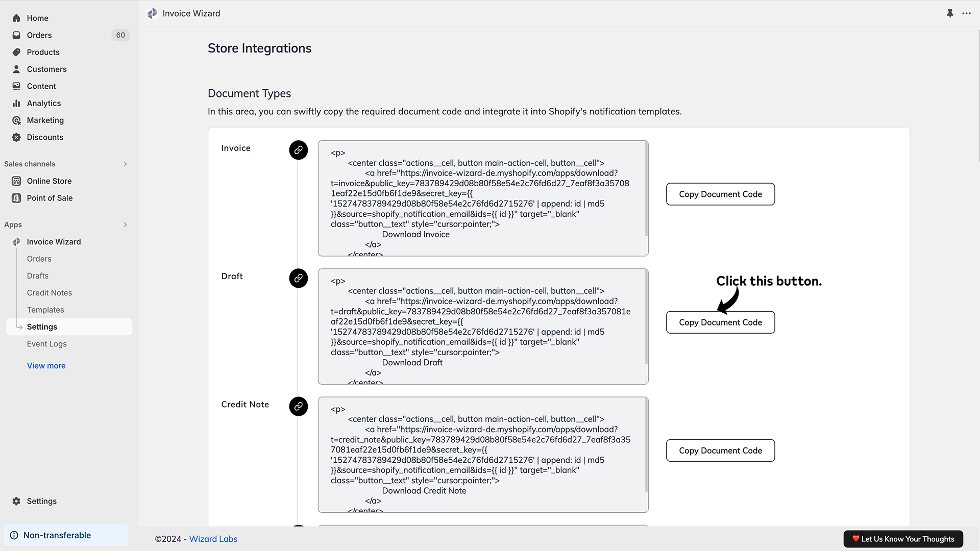
Task: Click the Invoice code box scrollbar
Action: pyautogui.click(x=647, y=189)
